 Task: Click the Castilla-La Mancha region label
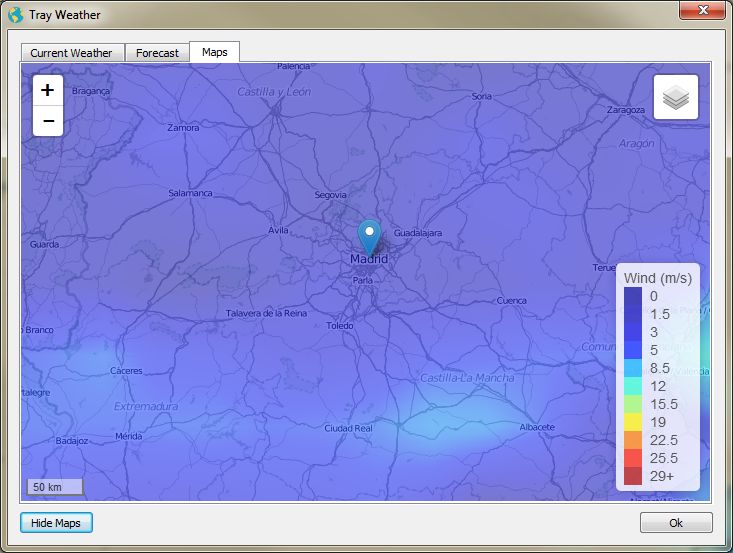(x=467, y=378)
